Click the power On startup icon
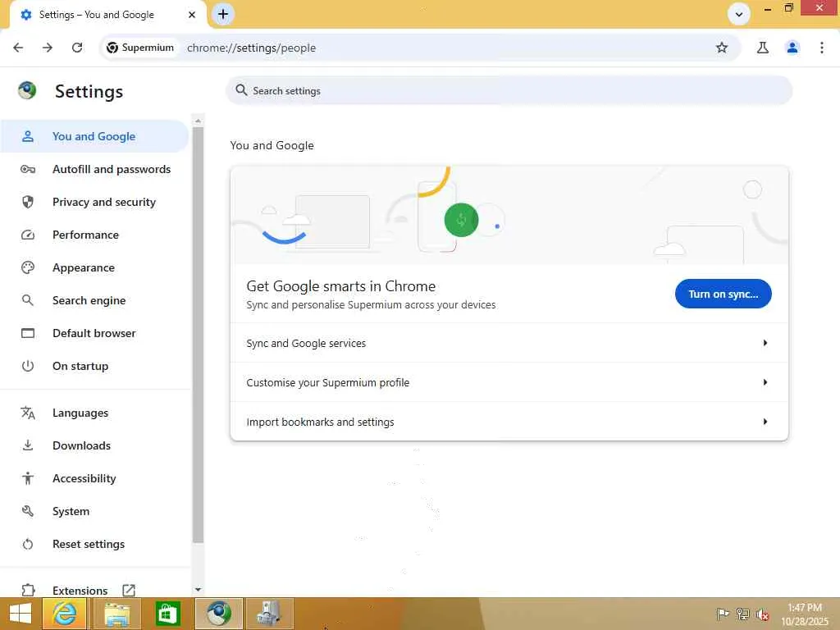The image size is (840, 630). click(x=28, y=366)
